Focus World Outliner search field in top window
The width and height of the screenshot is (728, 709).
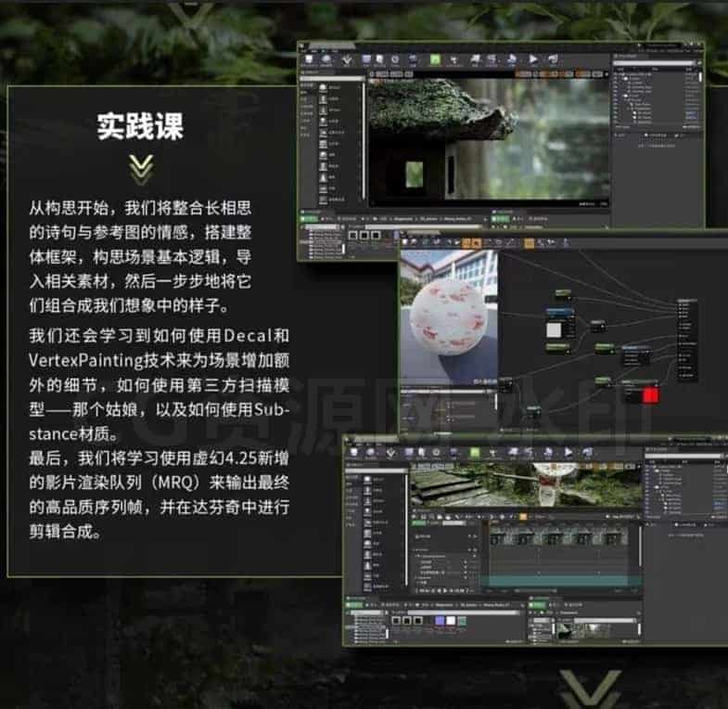pyautogui.click(x=656, y=62)
